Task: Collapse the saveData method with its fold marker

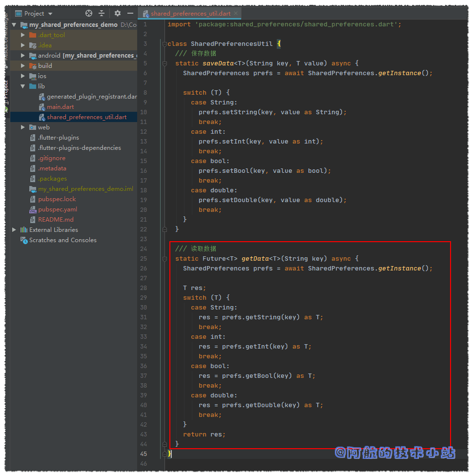Action: 165,63
